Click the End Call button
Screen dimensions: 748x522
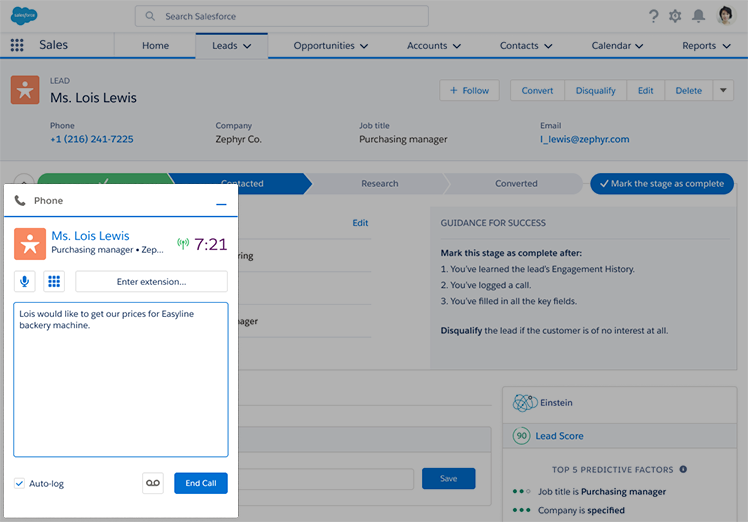201,483
